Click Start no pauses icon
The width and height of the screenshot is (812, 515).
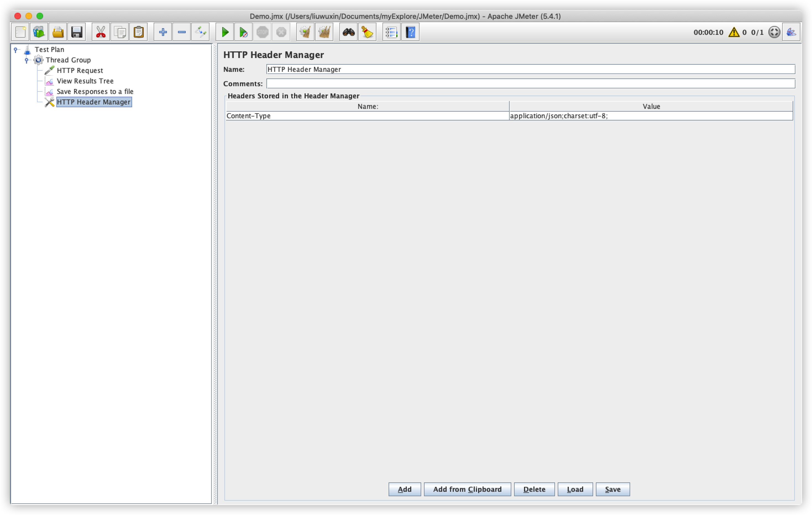tap(243, 32)
